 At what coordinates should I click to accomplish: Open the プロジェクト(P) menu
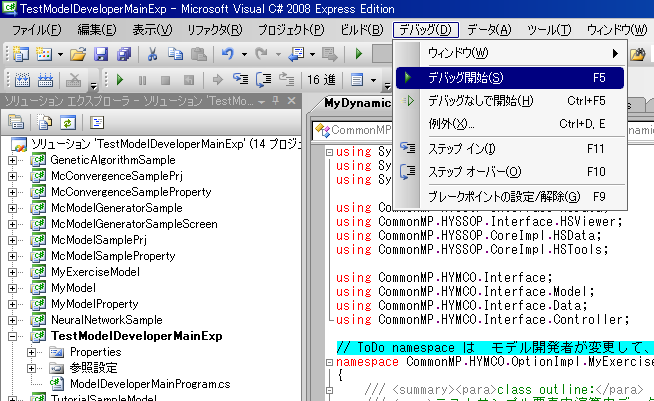tap(291, 30)
